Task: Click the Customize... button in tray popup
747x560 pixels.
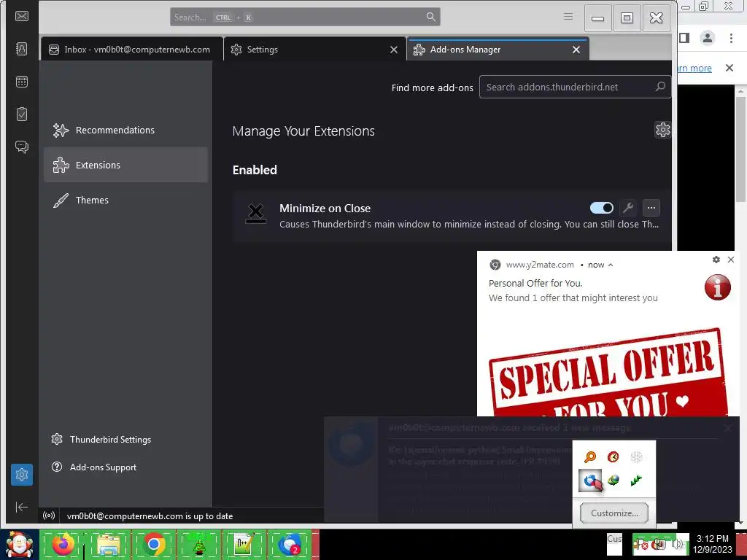Action: pos(614,513)
